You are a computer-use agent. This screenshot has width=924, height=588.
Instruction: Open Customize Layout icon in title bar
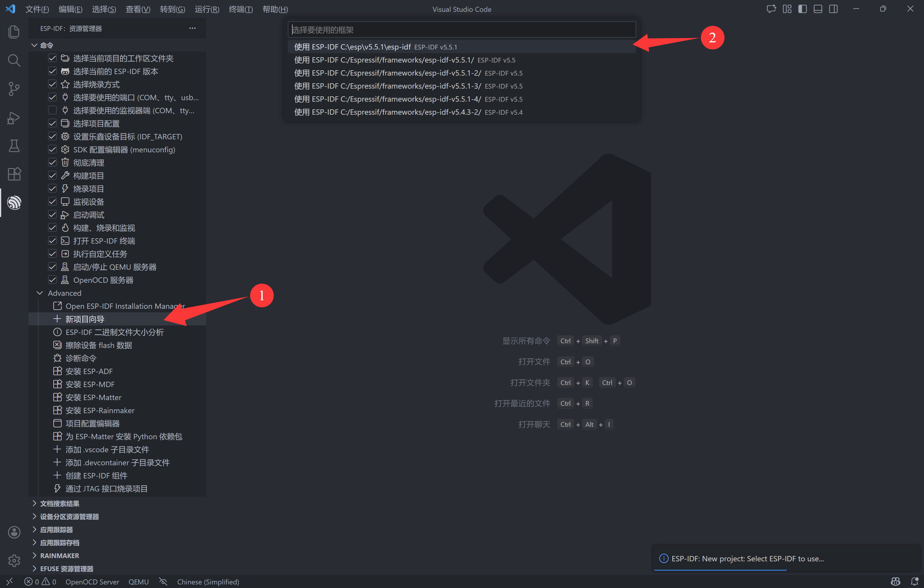pyautogui.click(x=787, y=9)
